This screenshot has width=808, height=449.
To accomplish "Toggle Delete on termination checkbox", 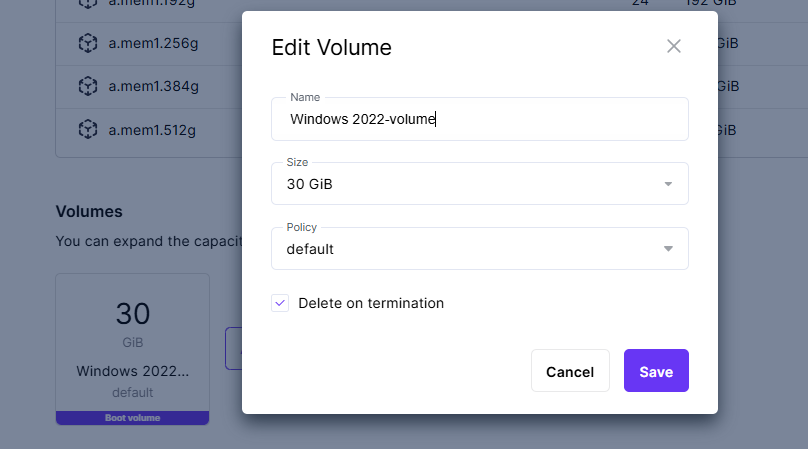I will (x=280, y=303).
